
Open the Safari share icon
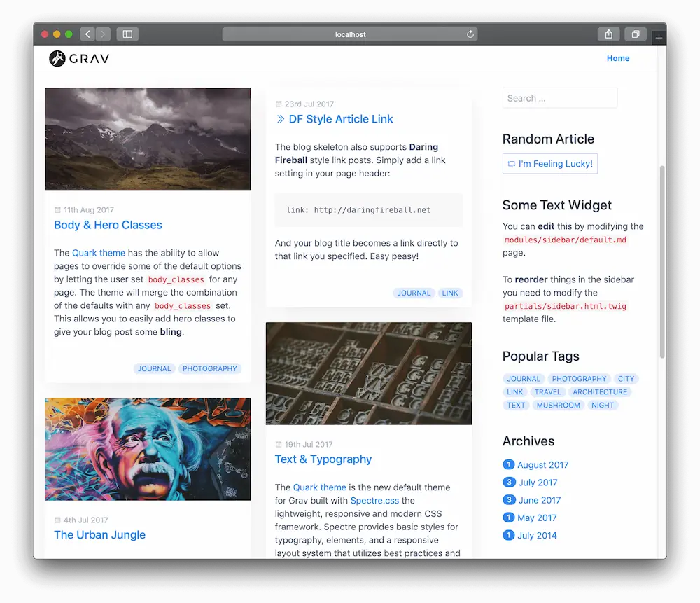(608, 34)
